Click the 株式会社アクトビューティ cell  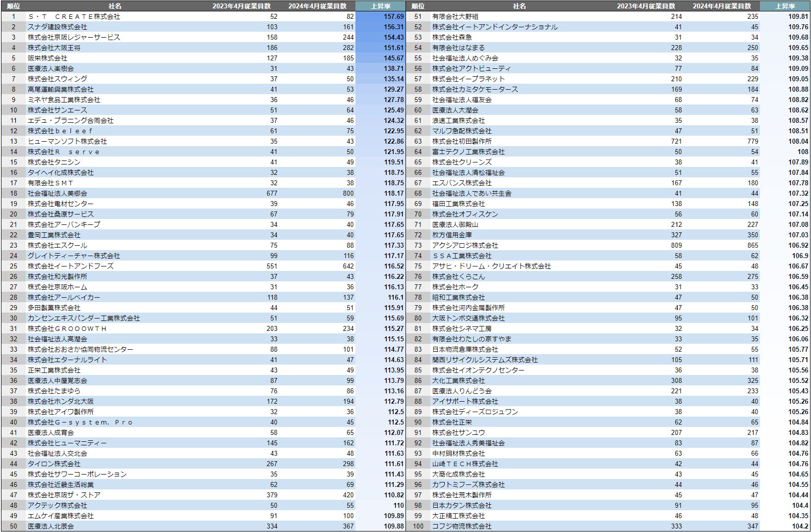coord(471,68)
